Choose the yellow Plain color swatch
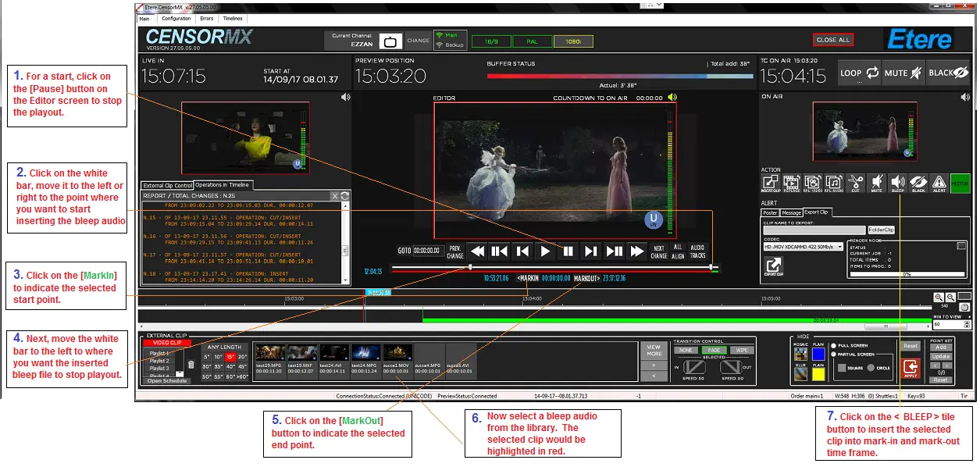 [818, 373]
